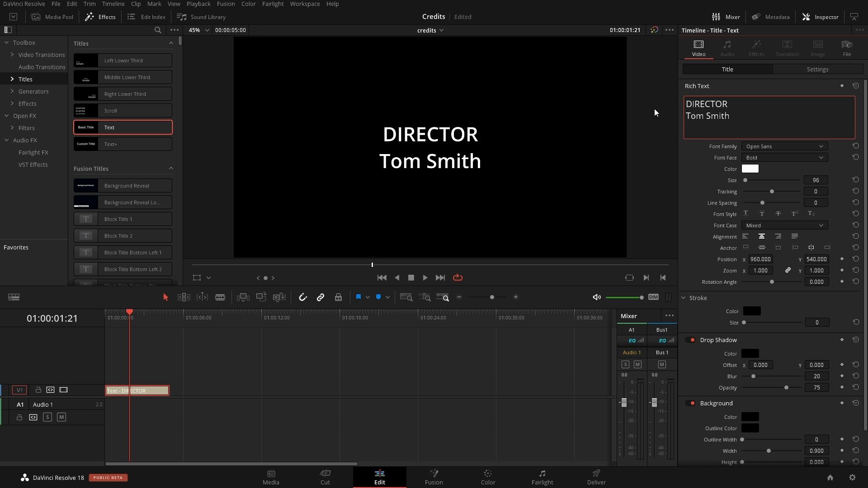Open the Font Family dropdown
Image resolution: width=868 pixels, height=488 pixels.
coord(784,146)
